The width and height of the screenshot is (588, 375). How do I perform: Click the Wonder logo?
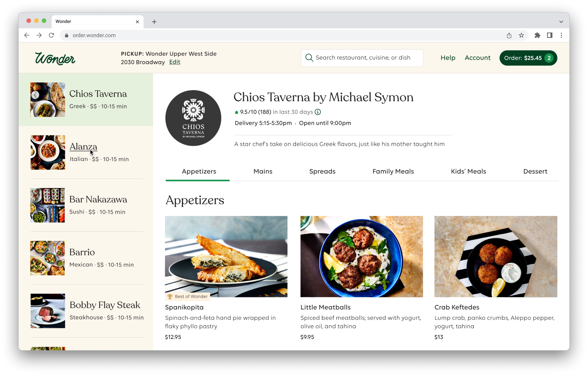point(55,59)
